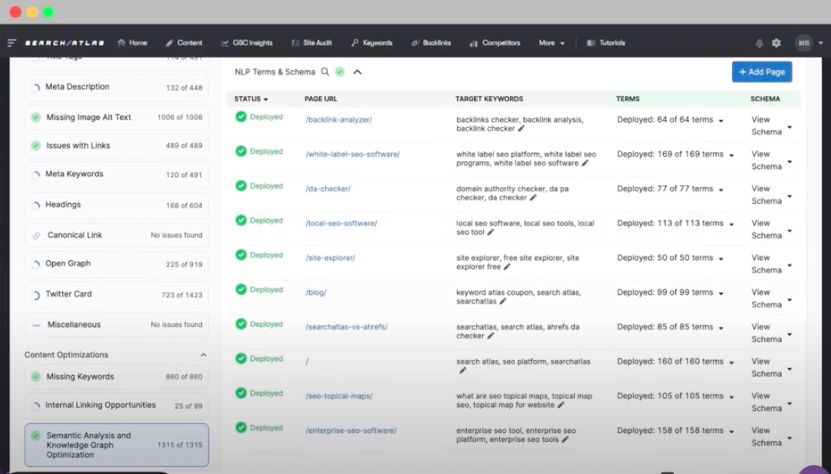The width and height of the screenshot is (831, 474).
Task: Open the Keywords menu
Action: point(372,43)
